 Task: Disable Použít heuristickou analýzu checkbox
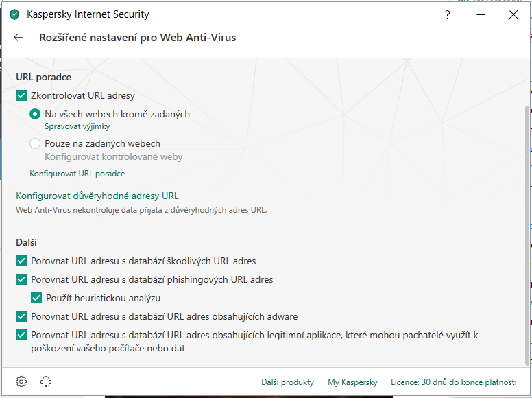[36, 298]
